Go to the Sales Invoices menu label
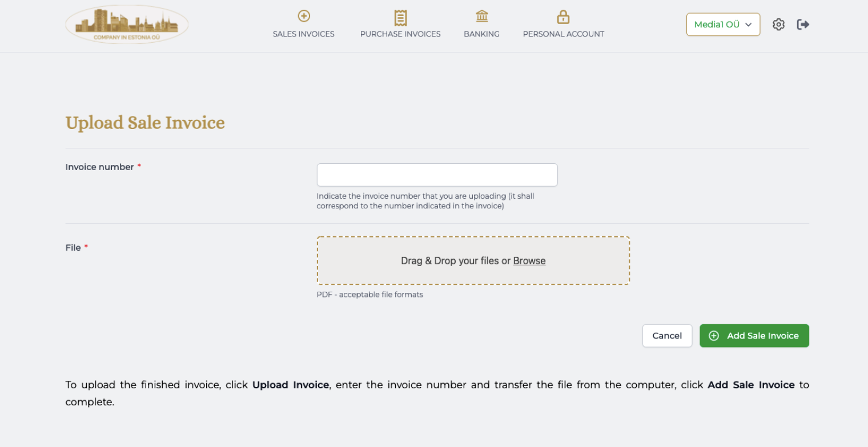This screenshot has width=868, height=447. 303,34
